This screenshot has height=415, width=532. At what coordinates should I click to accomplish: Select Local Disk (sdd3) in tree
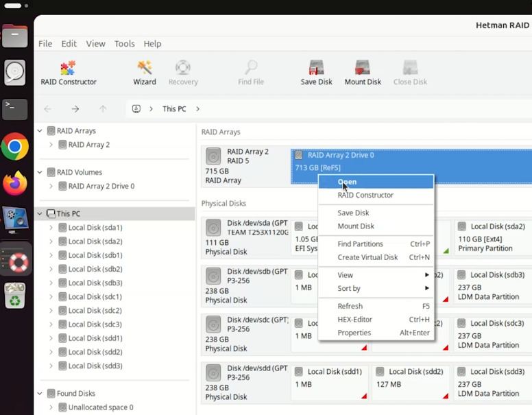tap(95, 366)
